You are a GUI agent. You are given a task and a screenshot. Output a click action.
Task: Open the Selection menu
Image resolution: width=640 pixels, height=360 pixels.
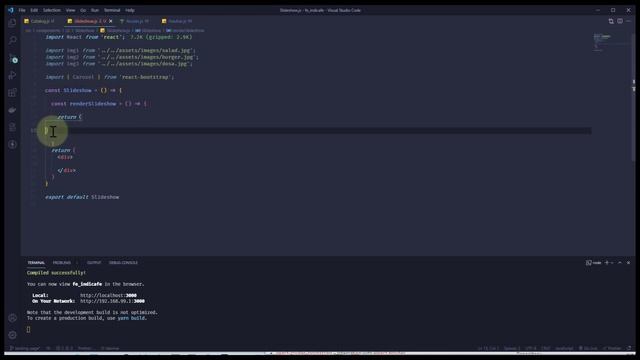pos(52,10)
